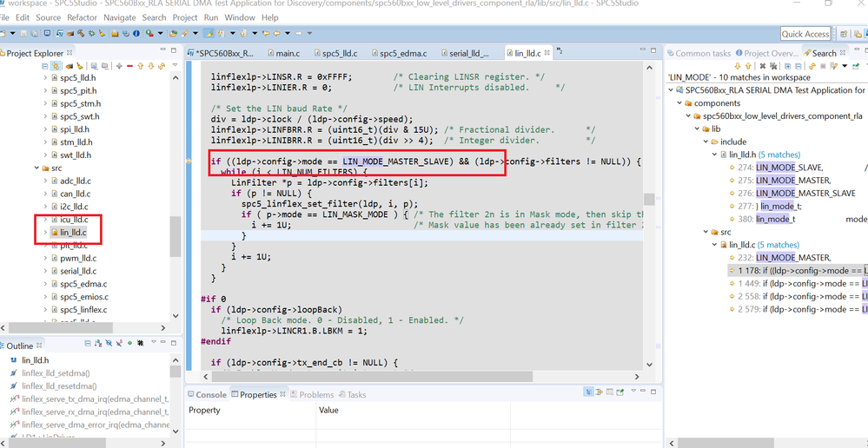The image size is (868, 448).
Task: Open the Run menu
Action: (x=211, y=17)
